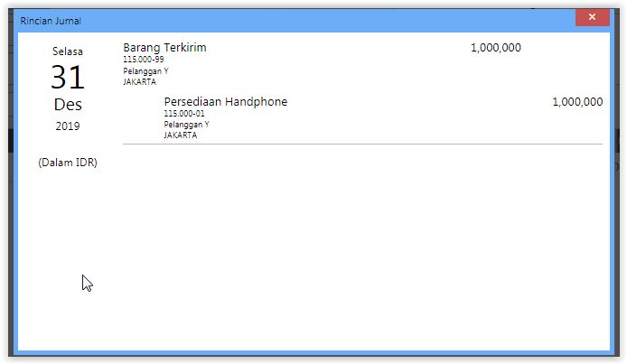Click the debit amount for Barang Terkirim
The height and width of the screenshot is (364, 627).
coord(495,48)
